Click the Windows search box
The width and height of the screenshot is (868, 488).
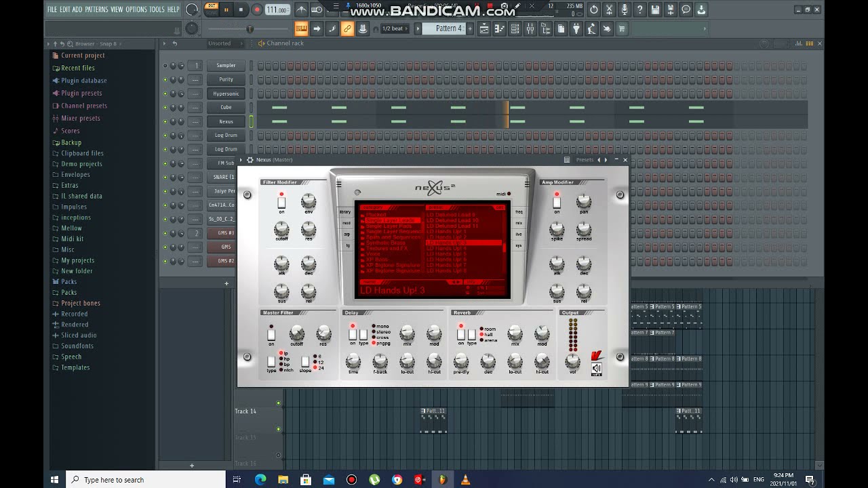coord(146,480)
